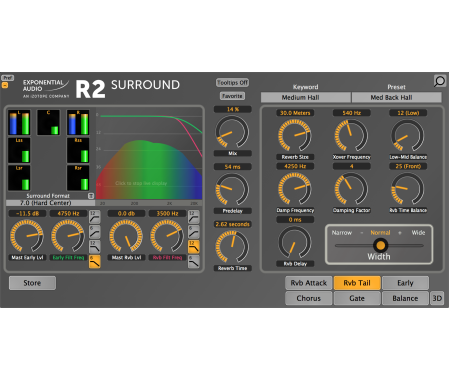The width and height of the screenshot is (450, 380).
Task: Click the Predelay knob
Action: pos(232,189)
